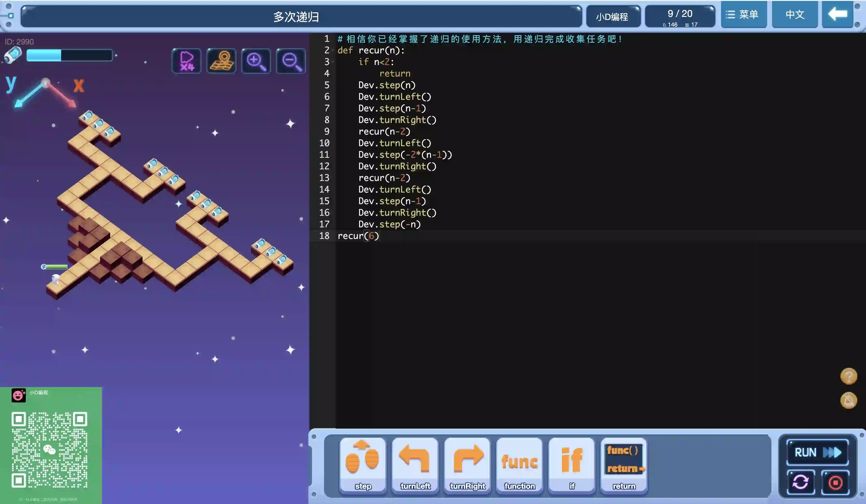
Task: Go back using the arrow button
Action: (837, 14)
